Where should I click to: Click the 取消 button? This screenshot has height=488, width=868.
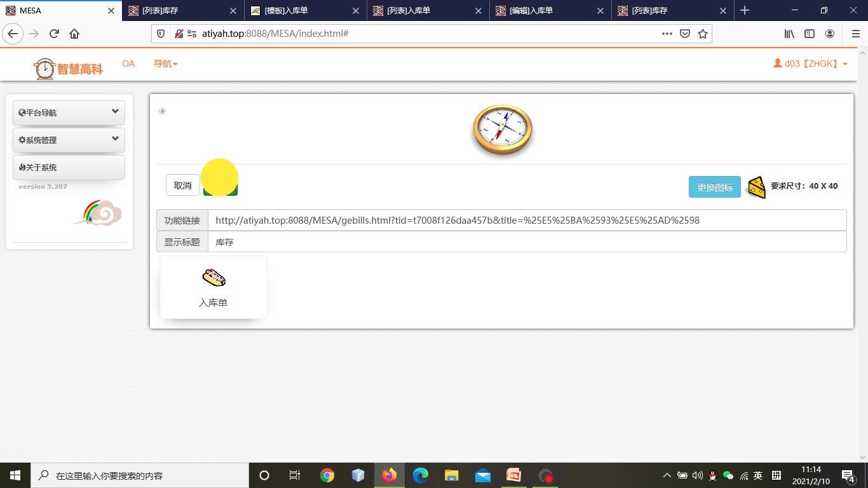click(x=182, y=185)
